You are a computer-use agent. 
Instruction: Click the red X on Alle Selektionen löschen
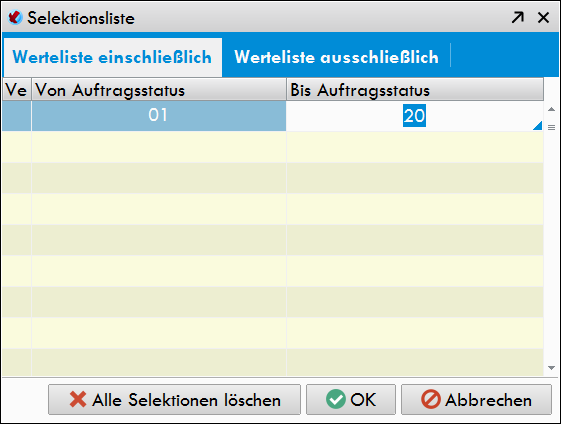tap(78, 399)
